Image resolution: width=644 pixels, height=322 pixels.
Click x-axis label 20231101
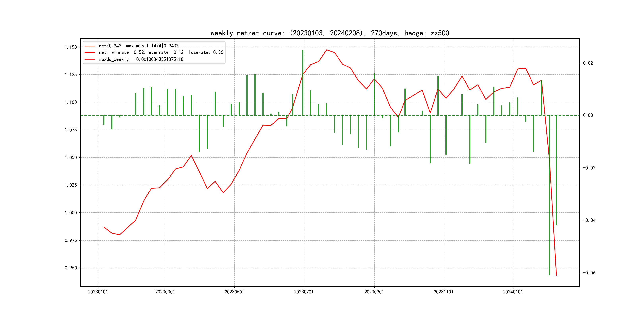(x=443, y=292)
